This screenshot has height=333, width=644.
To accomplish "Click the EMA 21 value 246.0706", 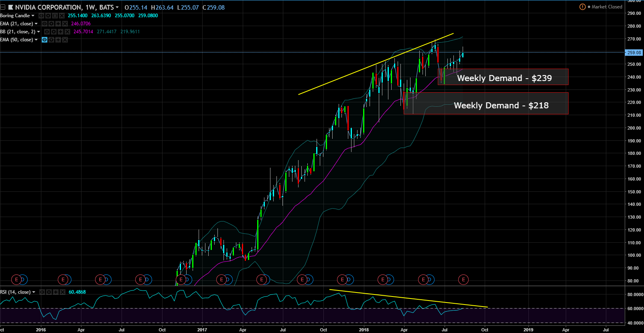I will coord(81,24).
